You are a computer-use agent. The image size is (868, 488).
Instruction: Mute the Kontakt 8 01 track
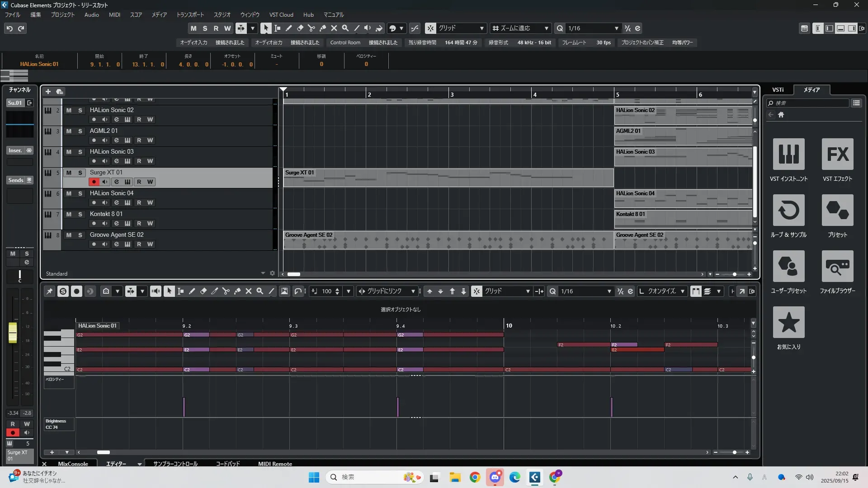(69, 214)
